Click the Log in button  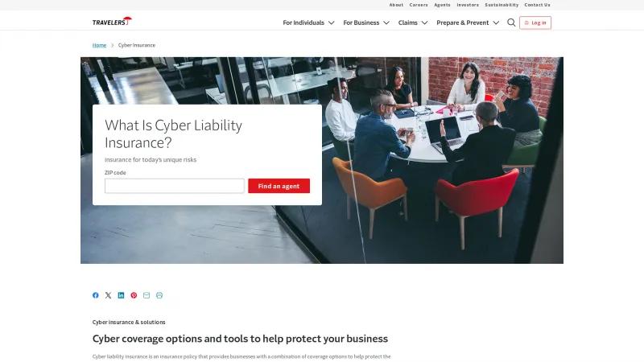point(535,23)
